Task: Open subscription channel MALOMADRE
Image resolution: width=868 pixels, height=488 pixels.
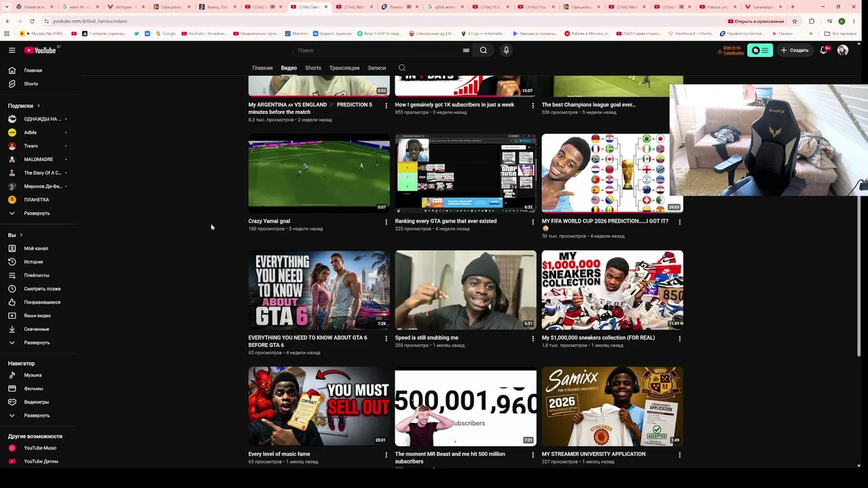Action: pos(38,159)
